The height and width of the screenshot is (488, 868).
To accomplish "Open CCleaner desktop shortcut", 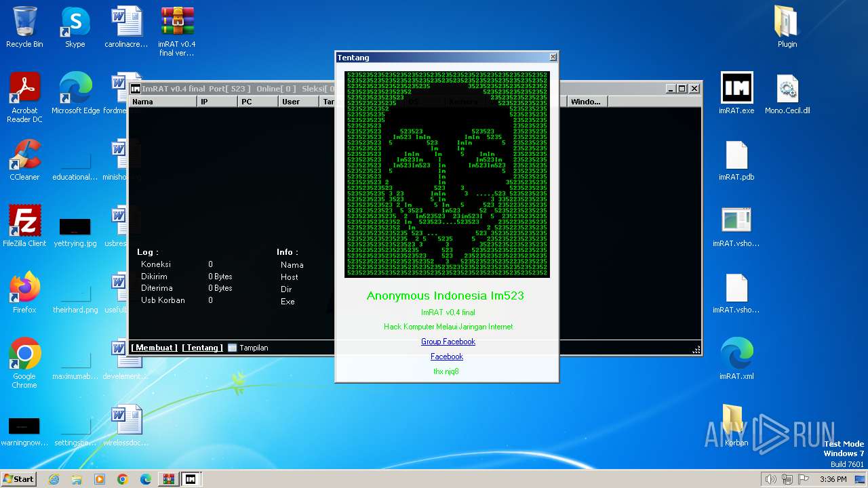I will (x=24, y=160).
